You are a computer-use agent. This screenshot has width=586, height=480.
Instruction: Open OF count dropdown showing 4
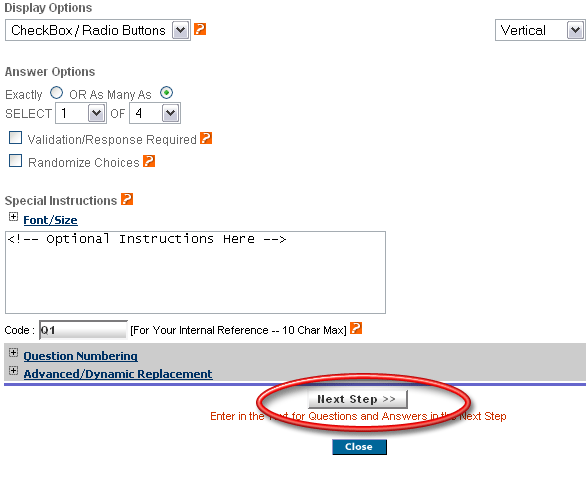pyautogui.click(x=155, y=113)
